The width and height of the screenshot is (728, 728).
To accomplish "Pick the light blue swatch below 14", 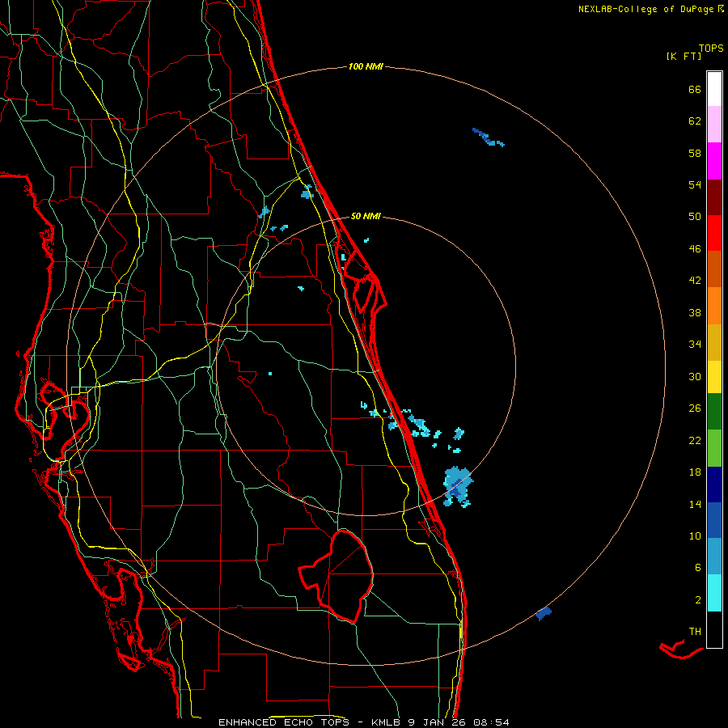I will coord(714,557).
